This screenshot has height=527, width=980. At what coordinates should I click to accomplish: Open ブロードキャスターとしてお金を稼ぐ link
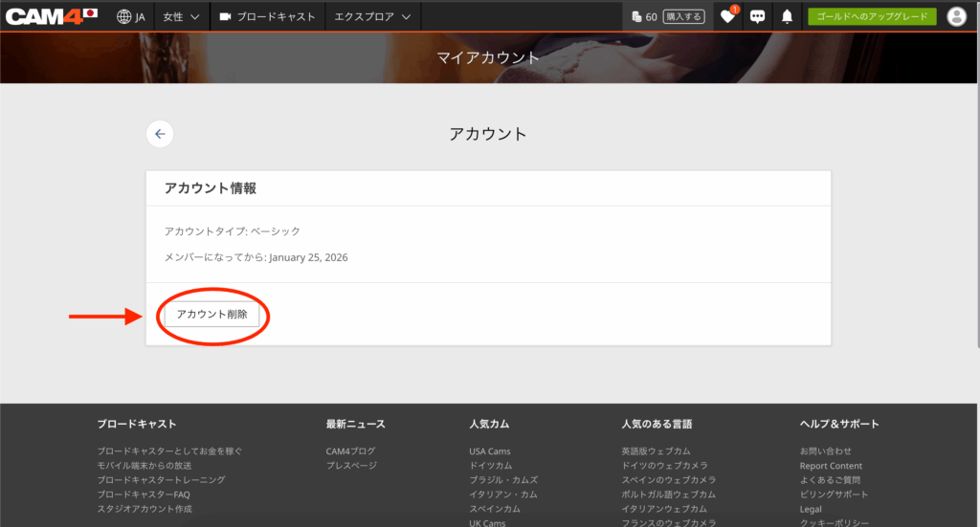[169, 450]
